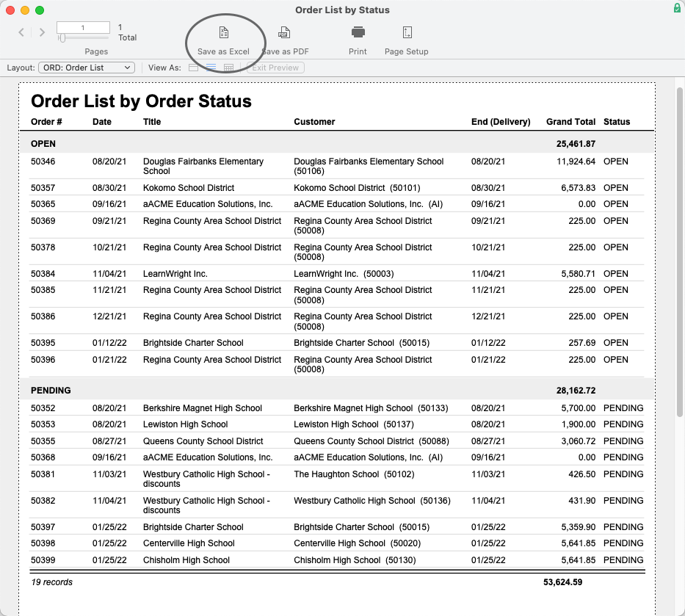Click order number 50382

[x=43, y=501]
